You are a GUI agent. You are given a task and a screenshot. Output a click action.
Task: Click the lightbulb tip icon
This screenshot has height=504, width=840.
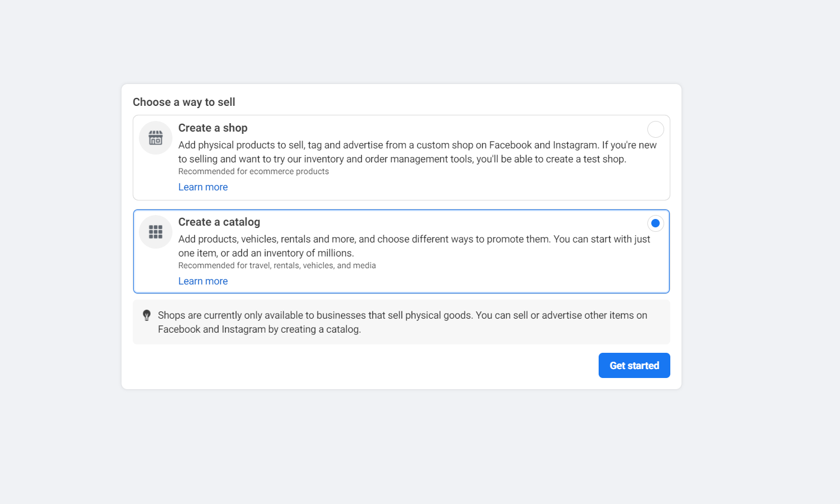[x=147, y=315]
